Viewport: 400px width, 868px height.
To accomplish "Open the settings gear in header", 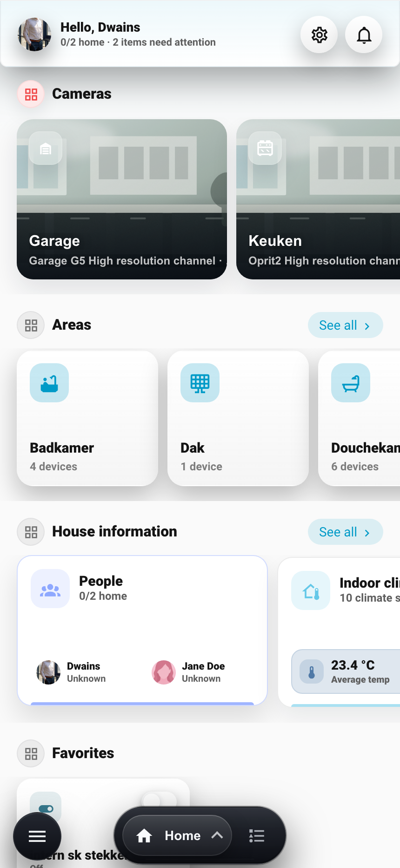I will (319, 35).
